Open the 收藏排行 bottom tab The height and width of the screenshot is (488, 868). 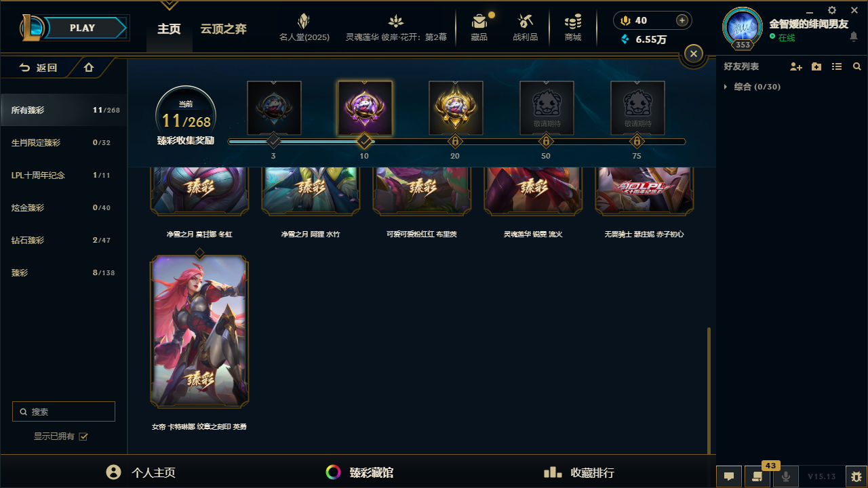[x=579, y=472]
